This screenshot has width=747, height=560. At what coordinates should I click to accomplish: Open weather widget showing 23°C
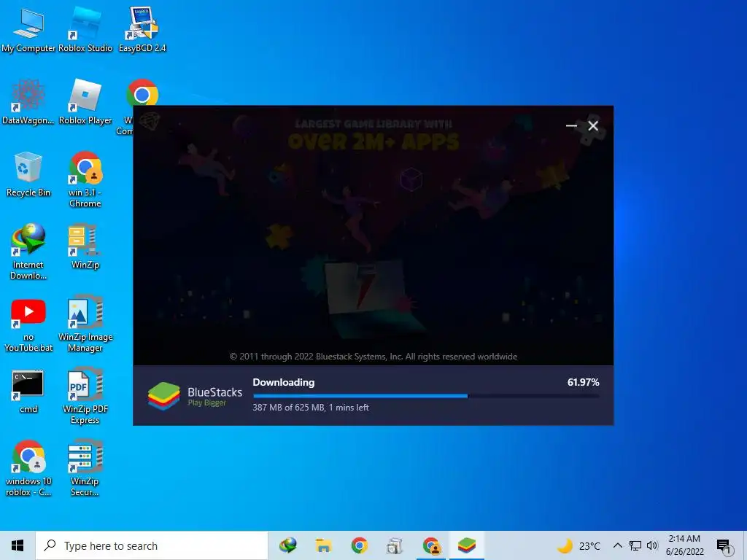point(578,545)
